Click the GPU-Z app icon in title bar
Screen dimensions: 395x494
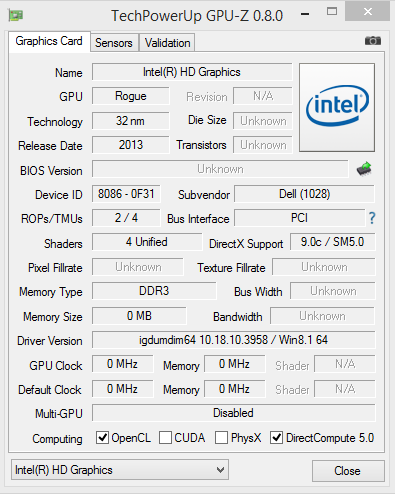point(16,15)
